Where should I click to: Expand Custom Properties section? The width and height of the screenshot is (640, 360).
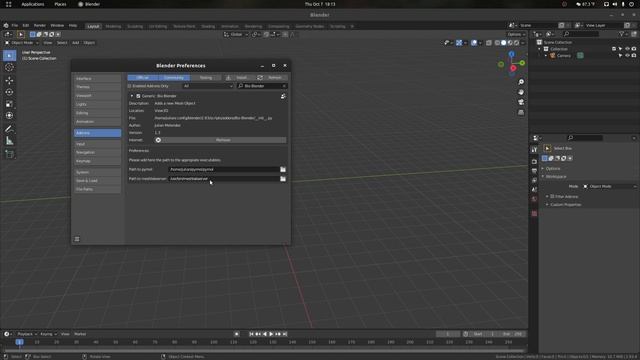coord(566,204)
